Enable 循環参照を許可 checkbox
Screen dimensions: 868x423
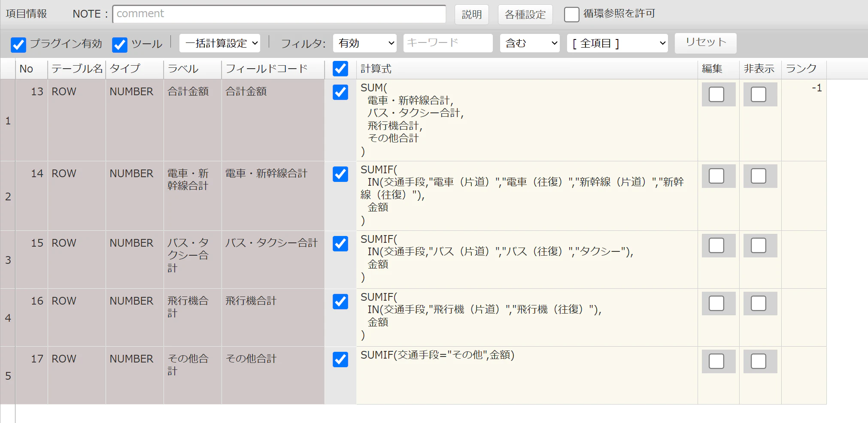pyautogui.click(x=571, y=14)
